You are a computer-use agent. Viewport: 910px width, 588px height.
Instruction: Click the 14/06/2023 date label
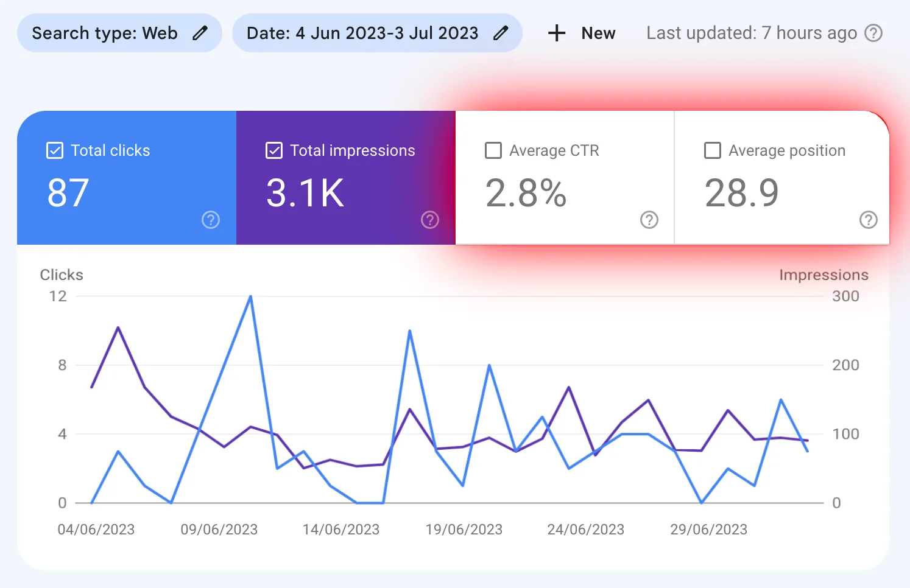[x=341, y=530]
